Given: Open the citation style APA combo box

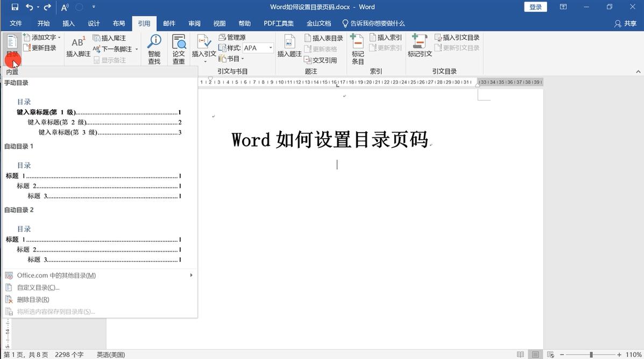Looking at the screenshot, I should coord(258,48).
